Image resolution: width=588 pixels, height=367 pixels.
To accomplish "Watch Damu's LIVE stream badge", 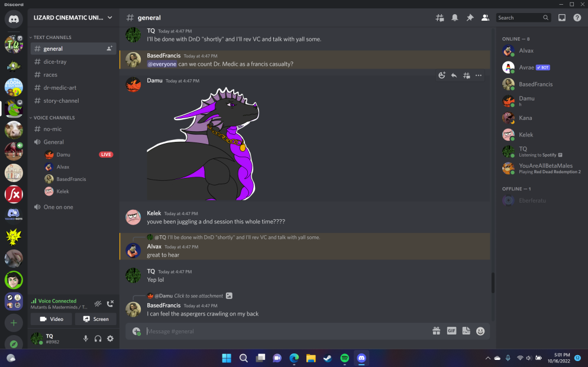I will click(106, 155).
